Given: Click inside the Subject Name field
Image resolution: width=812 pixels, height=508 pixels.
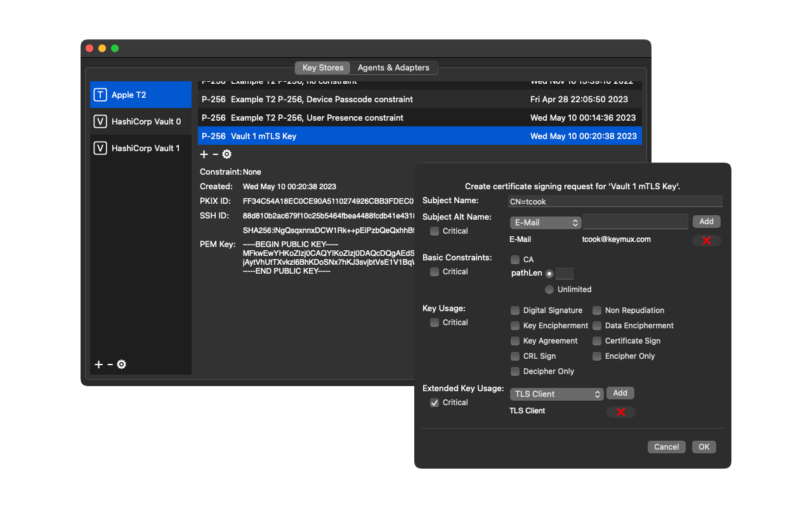Looking at the screenshot, I should coord(615,201).
